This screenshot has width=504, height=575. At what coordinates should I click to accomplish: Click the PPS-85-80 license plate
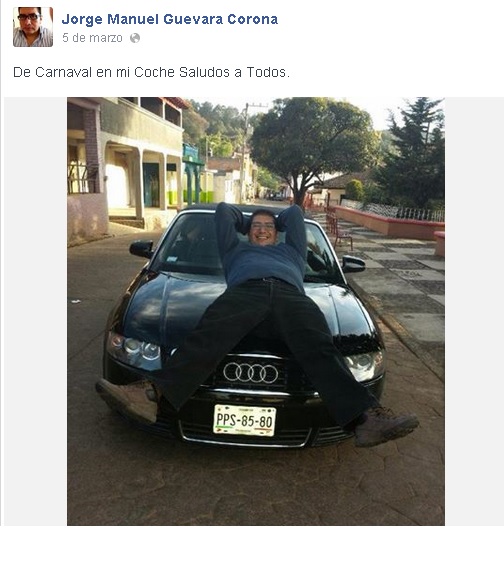[x=245, y=420]
